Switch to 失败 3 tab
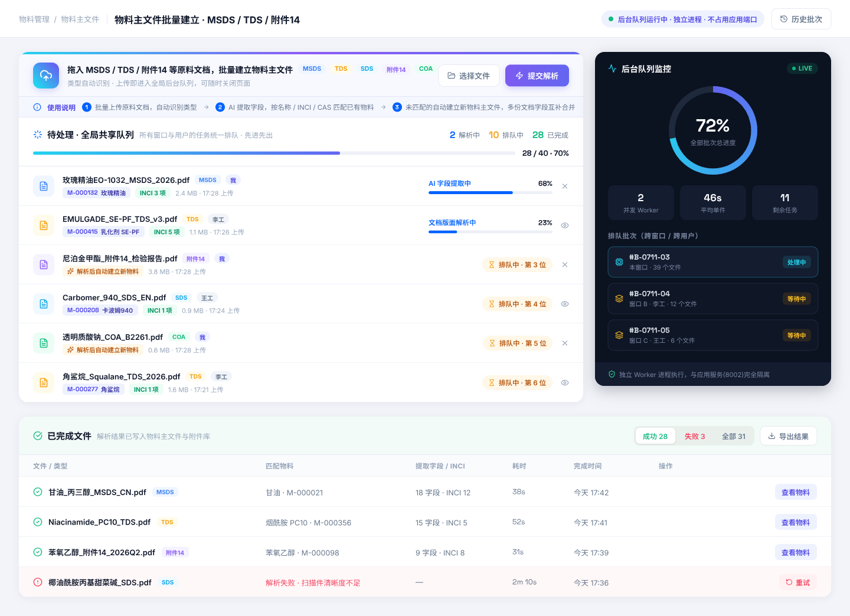The image size is (850, 616). coord(695,436)
